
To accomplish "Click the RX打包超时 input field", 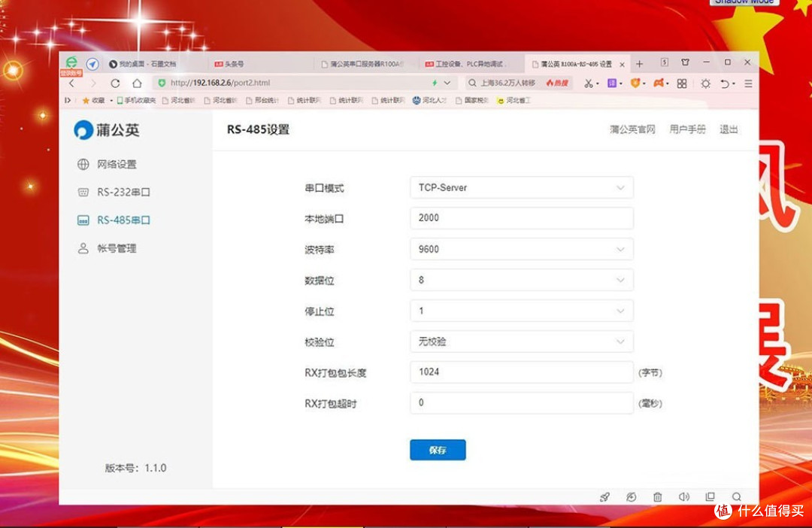I will (522, 402).
